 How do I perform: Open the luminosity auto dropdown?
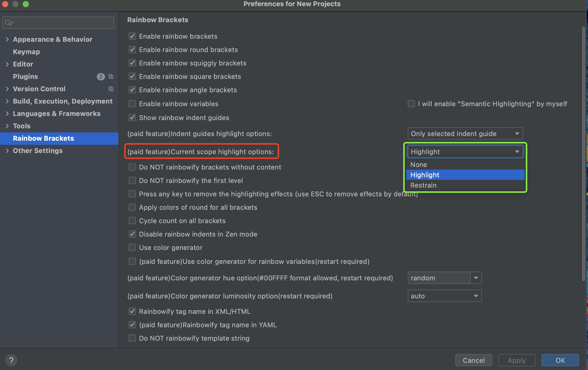(x=445, y=296)
